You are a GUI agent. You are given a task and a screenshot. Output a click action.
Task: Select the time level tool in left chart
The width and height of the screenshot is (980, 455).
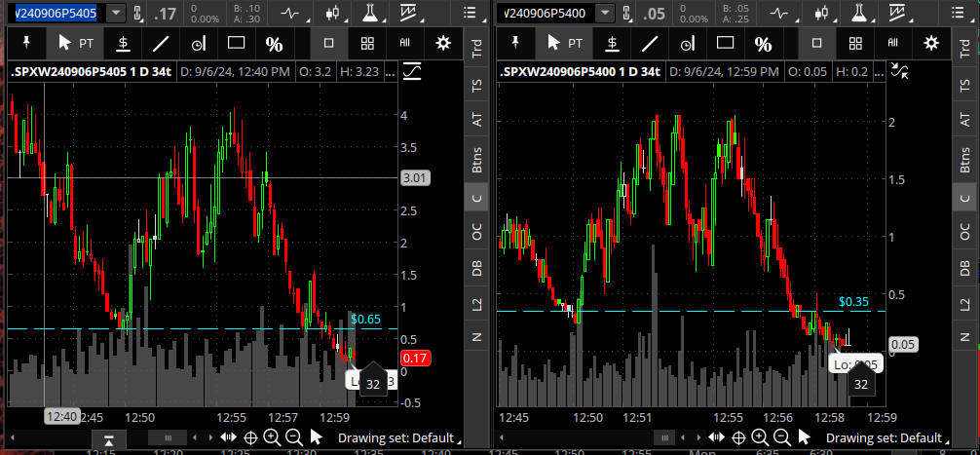point(200,44)
